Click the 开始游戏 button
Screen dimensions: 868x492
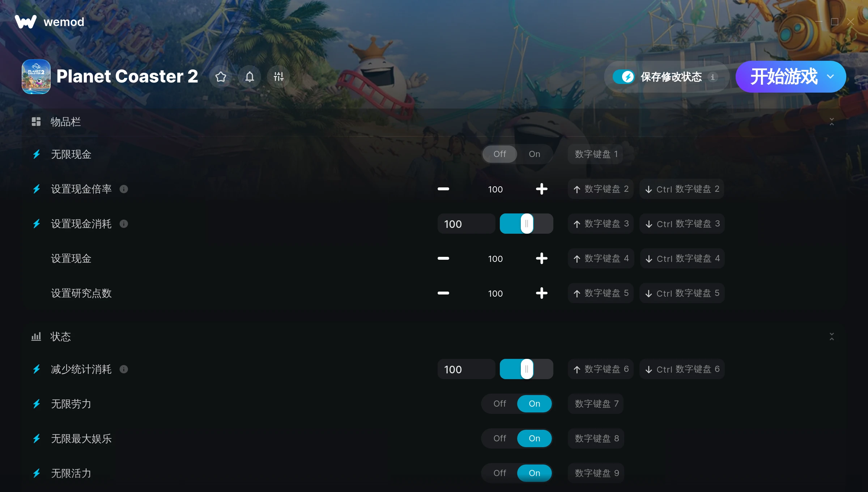783,77
